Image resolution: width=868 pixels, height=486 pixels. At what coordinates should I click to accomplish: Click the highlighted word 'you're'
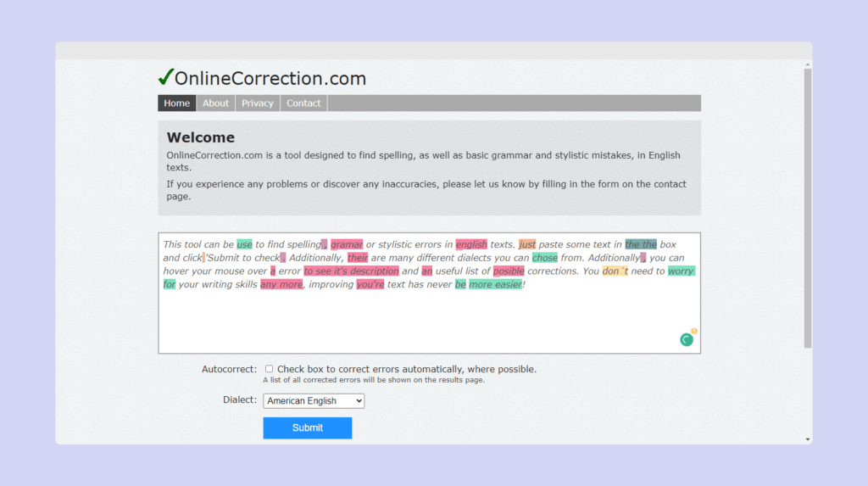pos(370,284)
